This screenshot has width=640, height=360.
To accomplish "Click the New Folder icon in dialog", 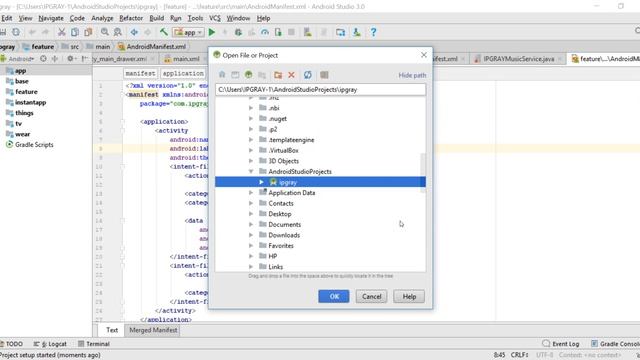I will pyautogui.click(x=278, y=75).
